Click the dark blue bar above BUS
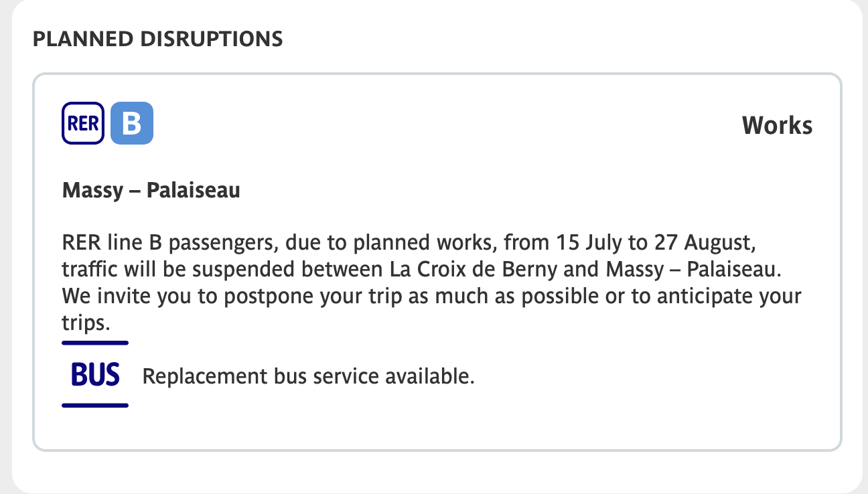Viewport: 868px width, 494px height. coord(95,343)
